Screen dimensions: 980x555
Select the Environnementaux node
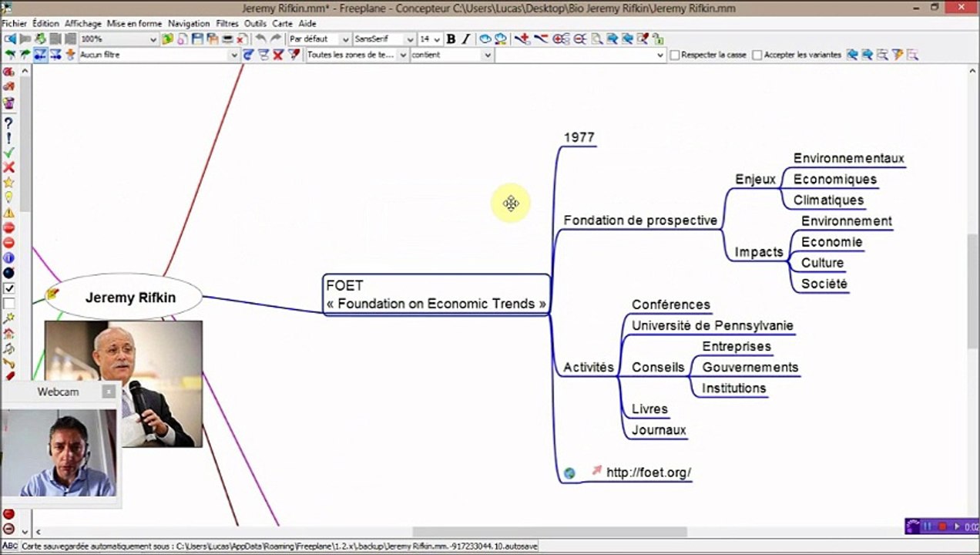click(x=849, y=159)
